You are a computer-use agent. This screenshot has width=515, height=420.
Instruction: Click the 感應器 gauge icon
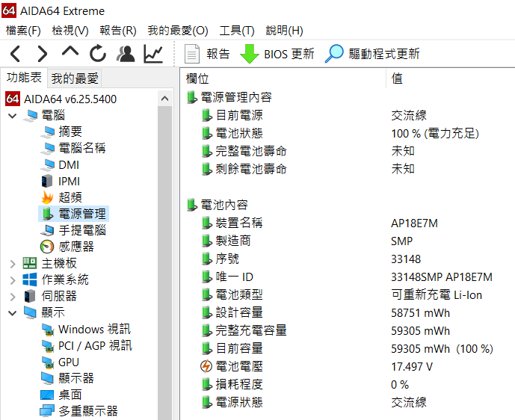coord(47,247)
